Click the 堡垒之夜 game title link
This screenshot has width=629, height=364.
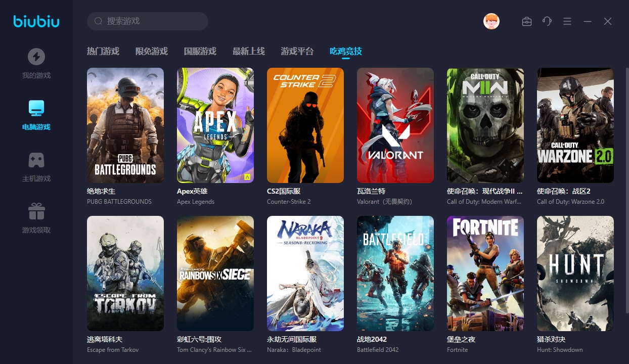pos(461,339)
